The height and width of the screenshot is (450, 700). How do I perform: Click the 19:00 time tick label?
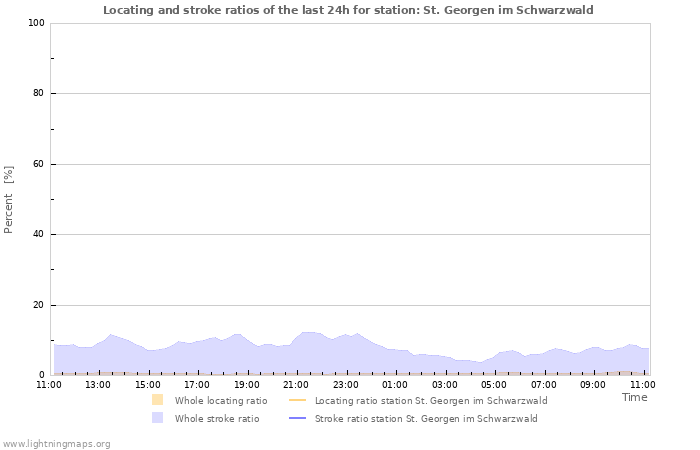pos(247,384)
